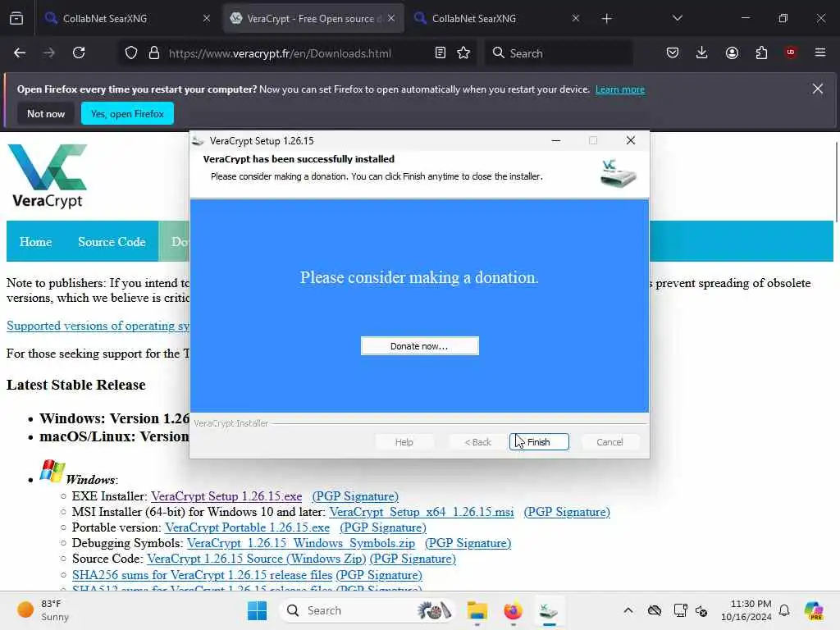
Task: Click Not now in Firefox prompt
Action: 46,113
